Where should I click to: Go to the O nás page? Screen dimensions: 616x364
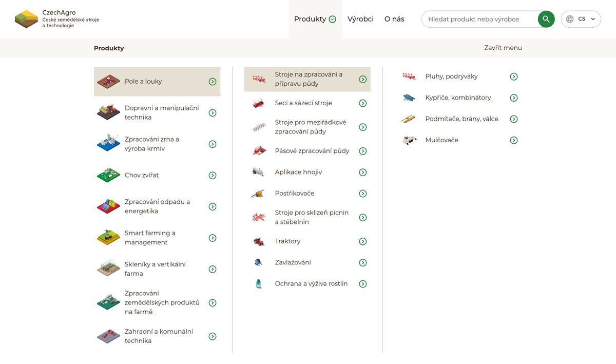pyautogui.click(x=394, y=19)
